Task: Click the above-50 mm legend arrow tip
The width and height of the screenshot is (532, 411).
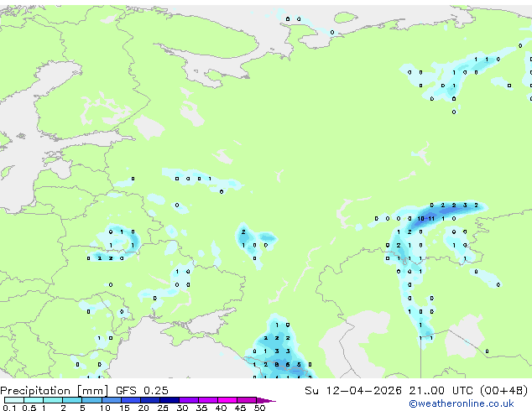Action: pos(266,400)
